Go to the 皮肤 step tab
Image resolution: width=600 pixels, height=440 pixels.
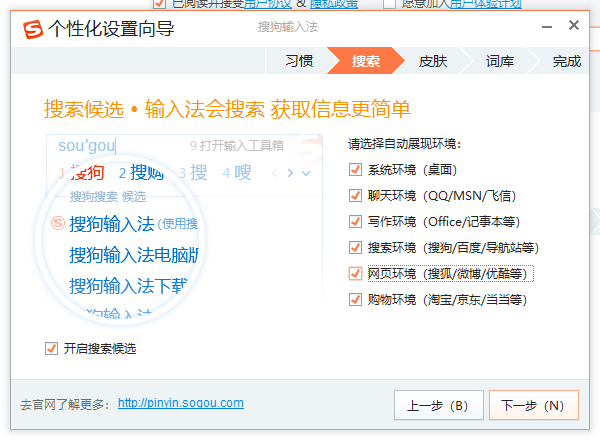click(433, 61)
